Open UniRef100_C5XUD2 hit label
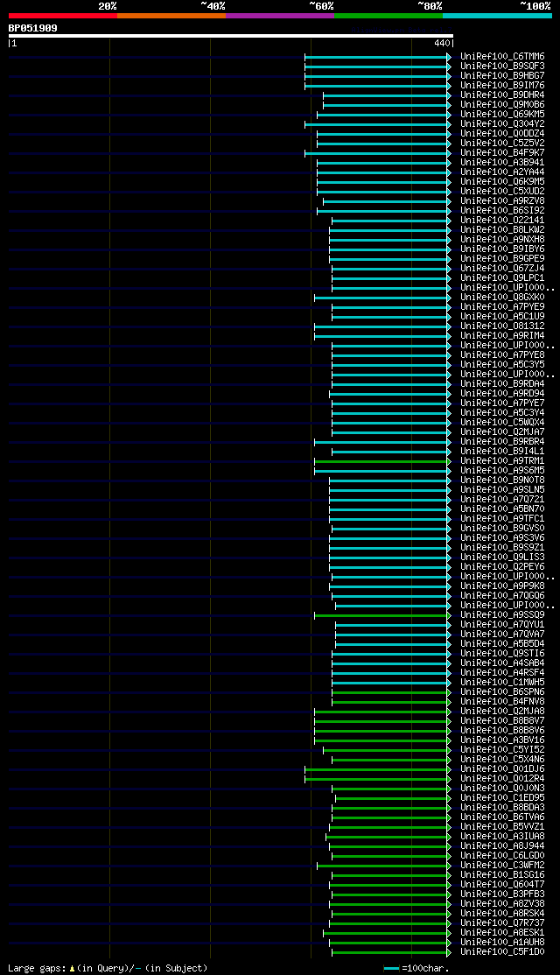560x975 pixels. pos(503,192)
